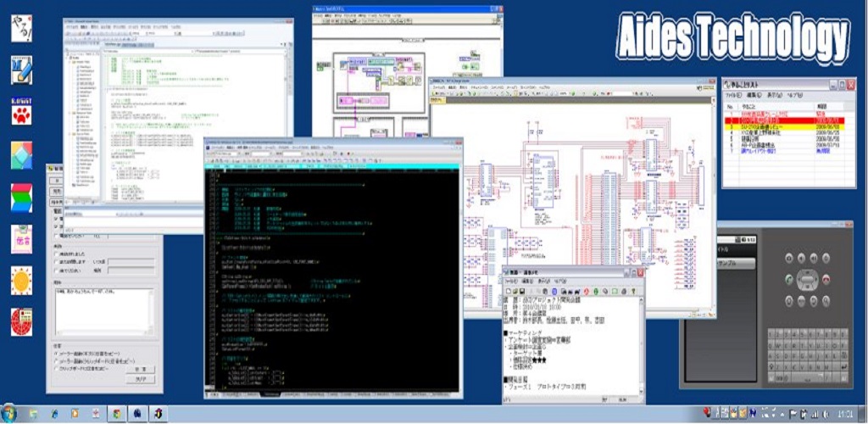Screen dimensions: 868x424
Task: Open ファイル menu in やることリスト window
Action: 733,95
